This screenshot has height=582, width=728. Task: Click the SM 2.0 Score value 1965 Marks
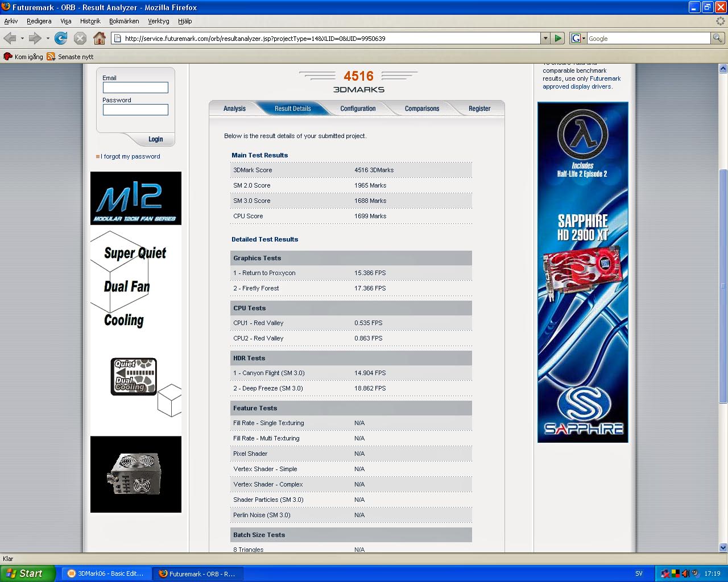(x=370, y=185)
